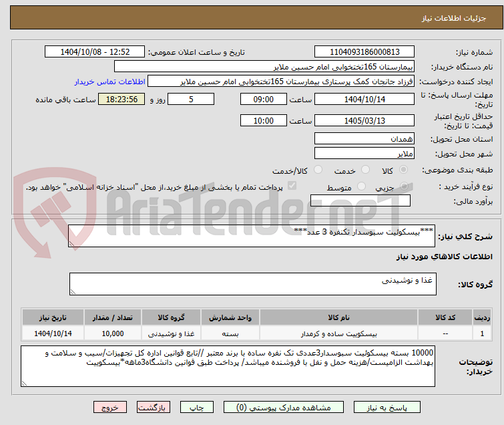Click the واحد شمارش column header
The width and height of the screenshot is (504, 425).
pos(230,317)
